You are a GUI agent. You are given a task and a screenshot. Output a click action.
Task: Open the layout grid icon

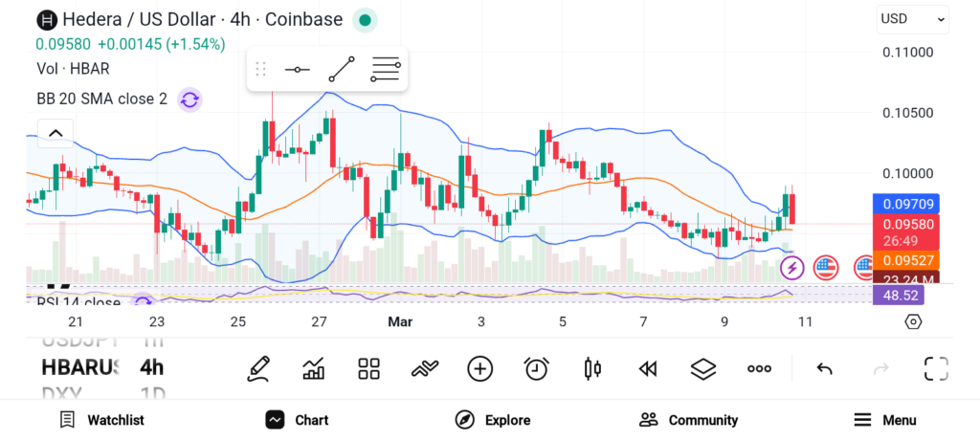coord(369,368)
